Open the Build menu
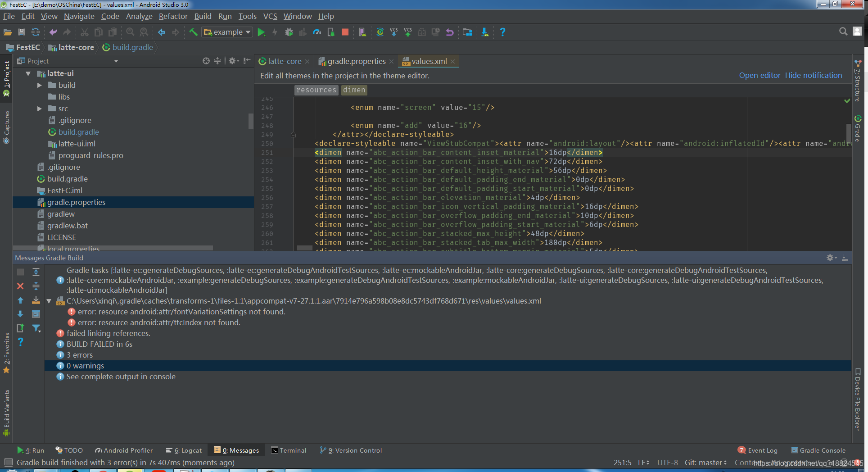 [x=203, y=16]
